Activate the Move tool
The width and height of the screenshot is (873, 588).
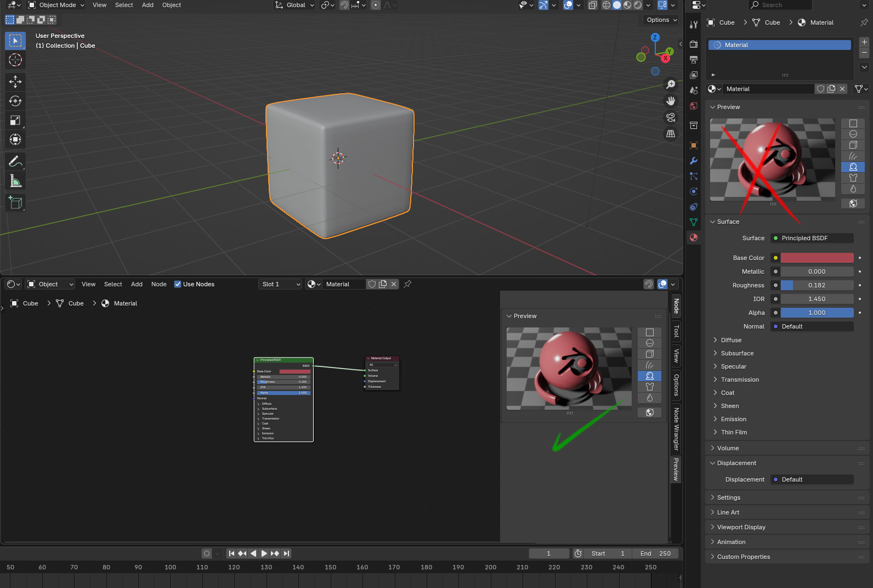[15, 82]
